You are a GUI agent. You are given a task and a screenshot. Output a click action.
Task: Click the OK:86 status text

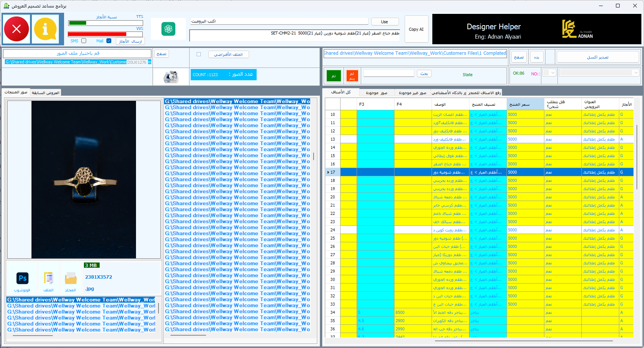(x=518, y=73)
